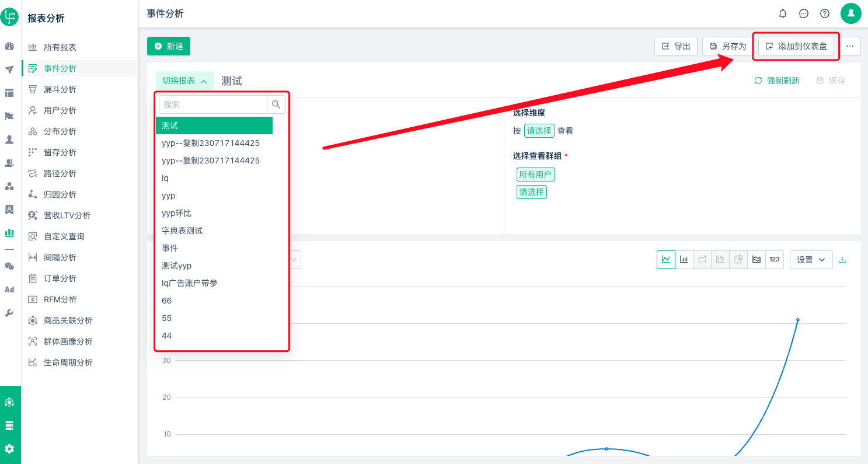Viewport: 868px width, 464px height.
Task: Open the dashboard gauge icon in left rail
Action: click(9, 46)
